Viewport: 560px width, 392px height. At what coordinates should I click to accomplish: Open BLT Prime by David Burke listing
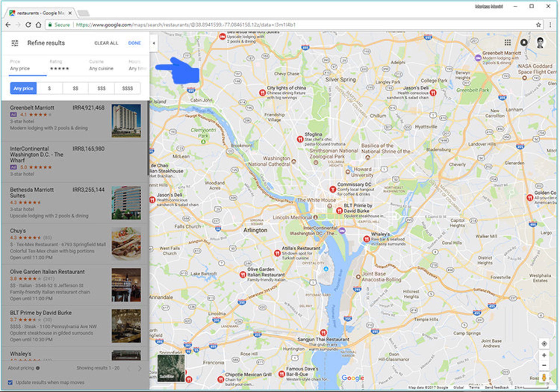[74, 326]
